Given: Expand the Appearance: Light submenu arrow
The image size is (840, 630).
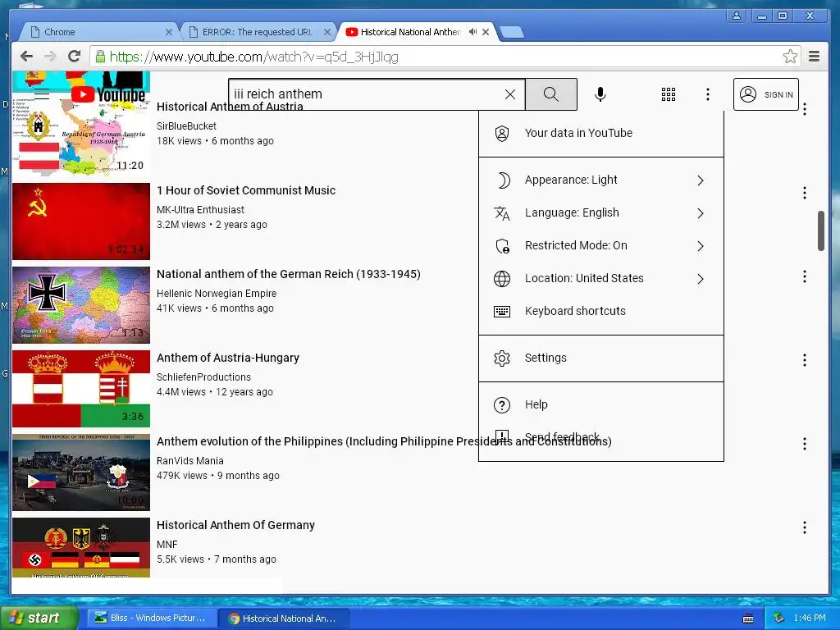Looking at the screenshot, I should click(701, 180).
